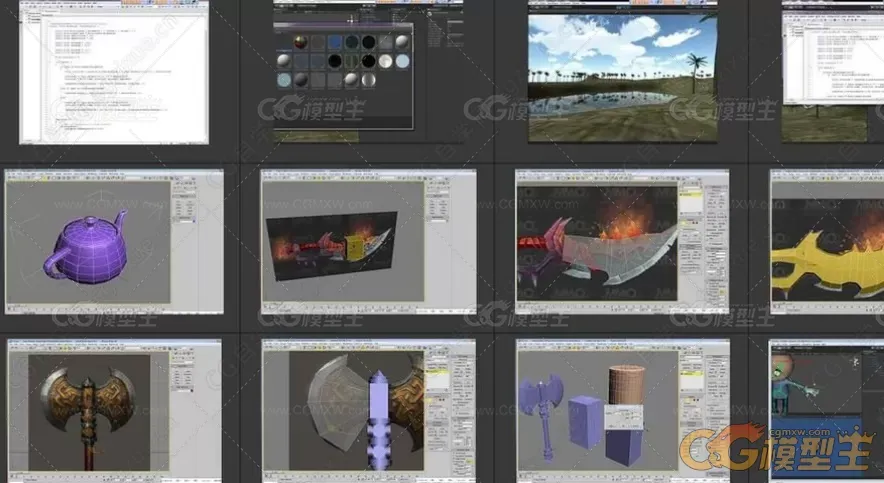Viewport: 884px width, 483px height.
Task: Select the pale cyan material starting the third row
Action: [284, 79]
